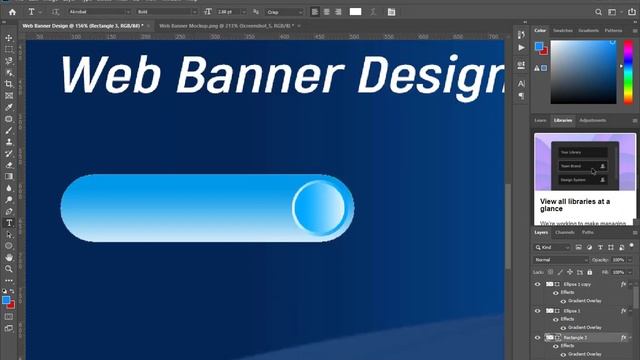Viewport: 640px width, 360px height.
Task: Select the Path Selection tool
Action: pos(9,235)
